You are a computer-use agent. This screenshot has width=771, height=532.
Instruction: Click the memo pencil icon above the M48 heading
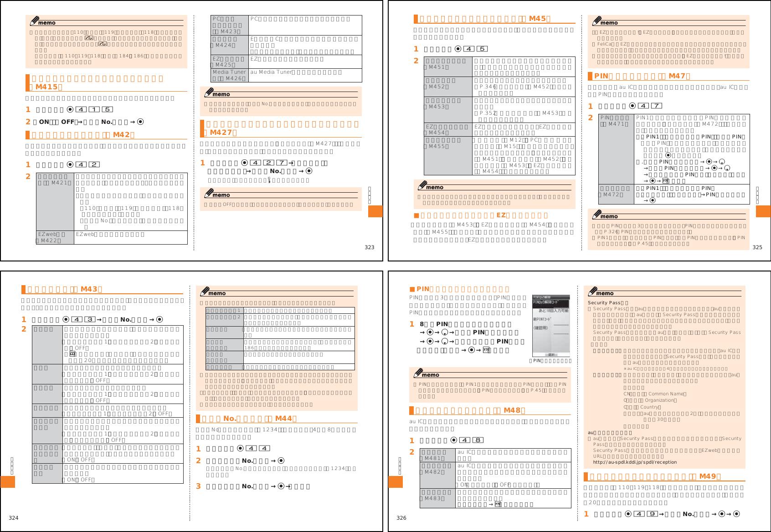point(417,373)
